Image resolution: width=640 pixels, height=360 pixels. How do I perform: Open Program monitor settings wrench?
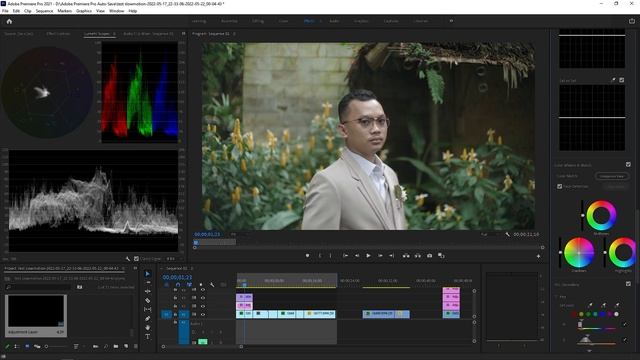tap(507, 234)
